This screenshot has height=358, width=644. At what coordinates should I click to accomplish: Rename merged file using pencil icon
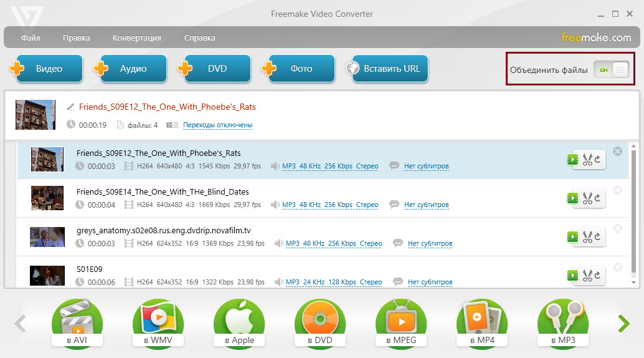(71, 107)
